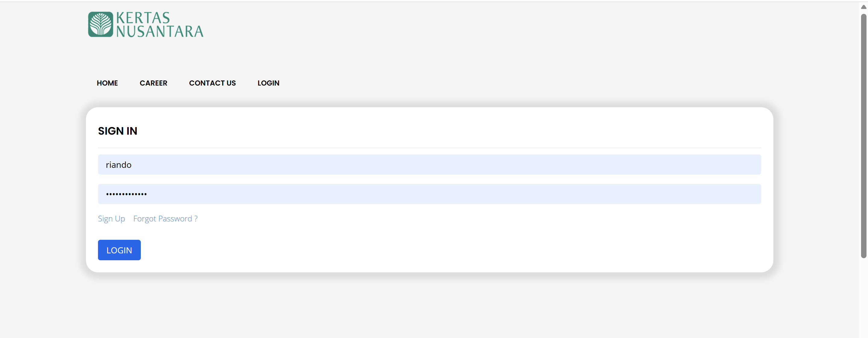Image resolution: width=868 pixels, height=338 pixels.
Task: Click the SIGN IN heading
Action: (x=118, y=131)
